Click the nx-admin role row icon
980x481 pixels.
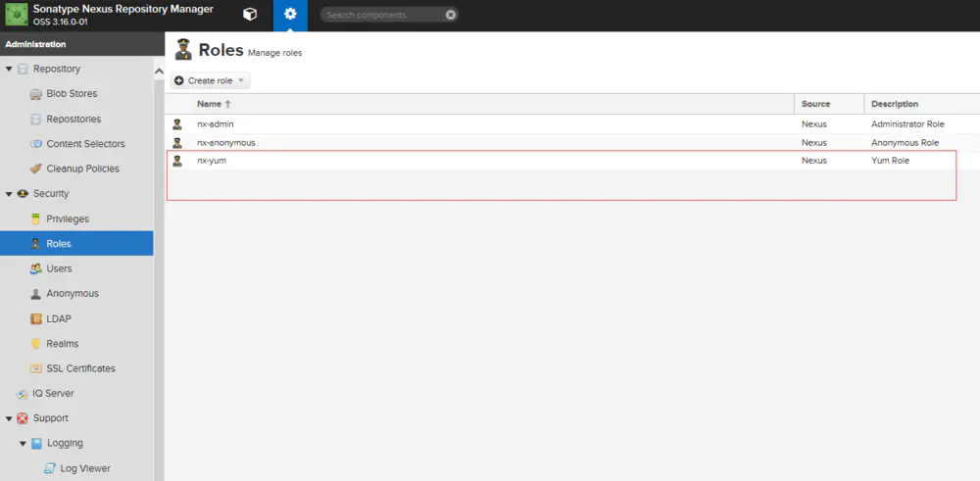177,124
